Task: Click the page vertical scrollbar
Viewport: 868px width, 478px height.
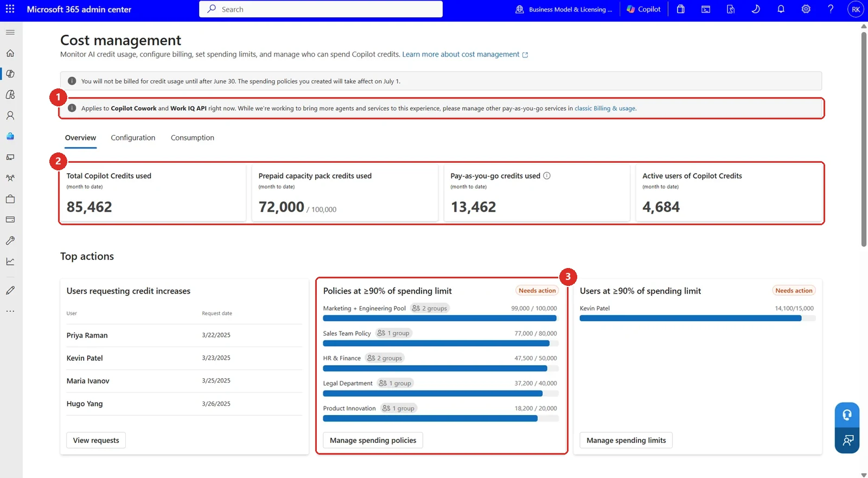Action: [864, 139]
